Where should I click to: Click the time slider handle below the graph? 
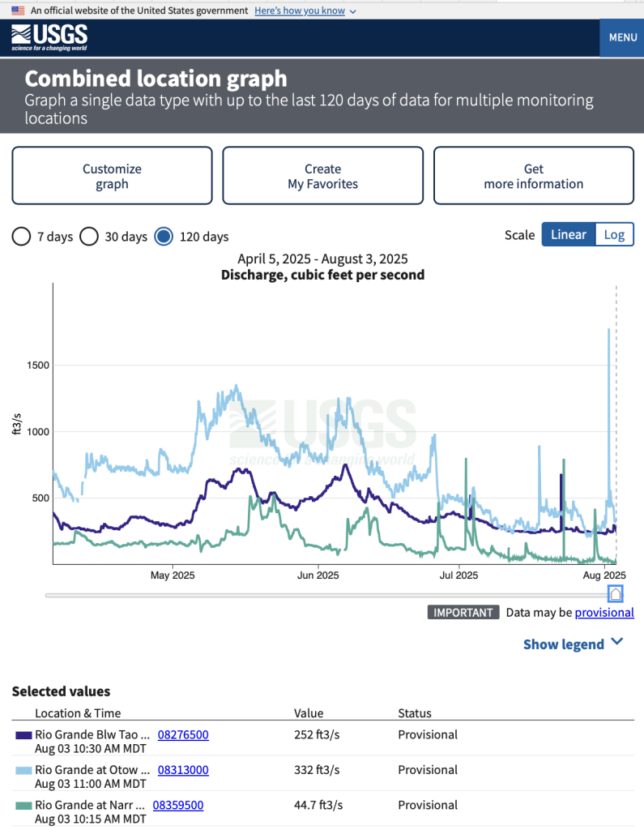coord(615,595)
